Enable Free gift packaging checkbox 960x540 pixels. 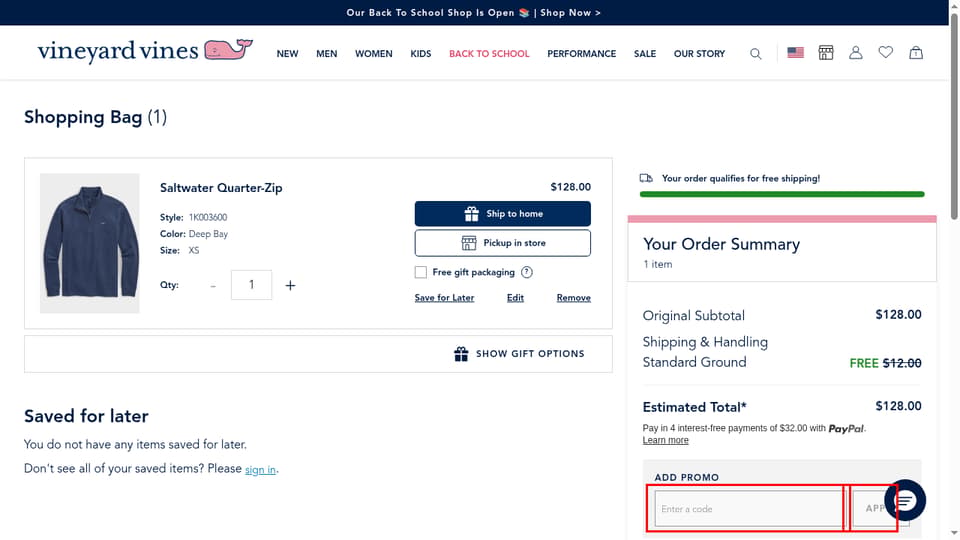coord(421,272)
